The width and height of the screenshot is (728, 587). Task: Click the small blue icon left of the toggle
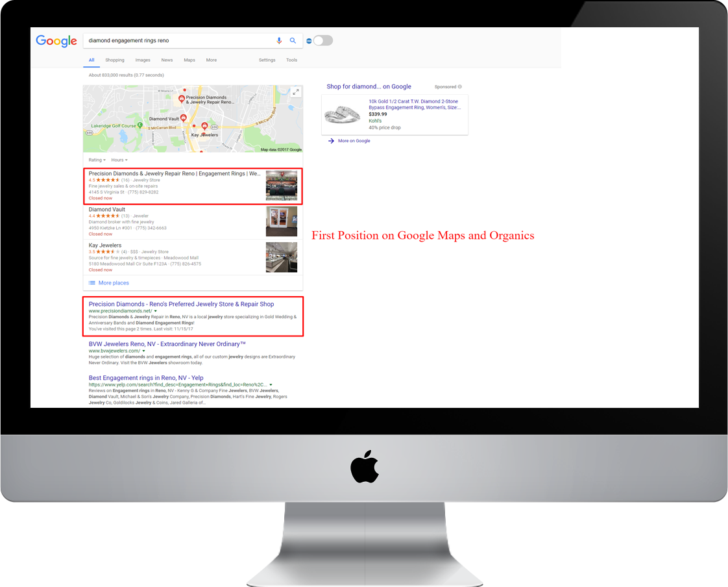pyautogui.click(x=309, y=41)
